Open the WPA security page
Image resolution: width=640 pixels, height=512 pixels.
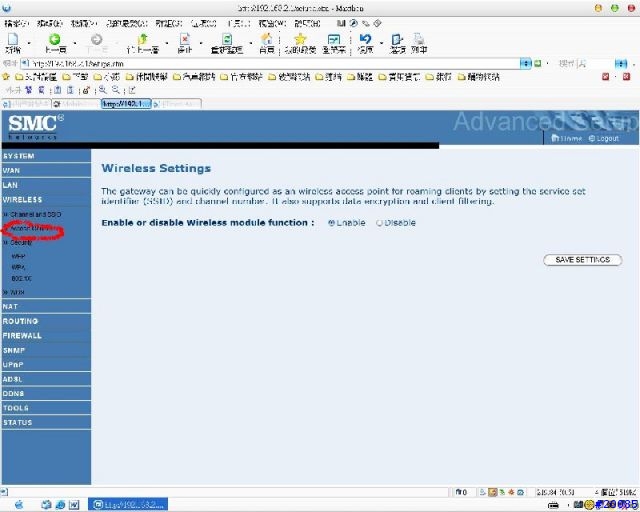point(18,267)
